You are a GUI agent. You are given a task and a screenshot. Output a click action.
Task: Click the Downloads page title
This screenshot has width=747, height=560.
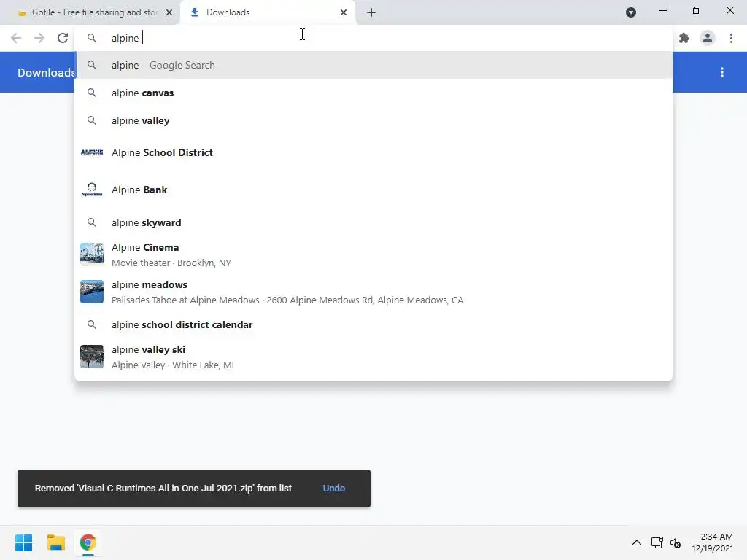pos(46,72)
